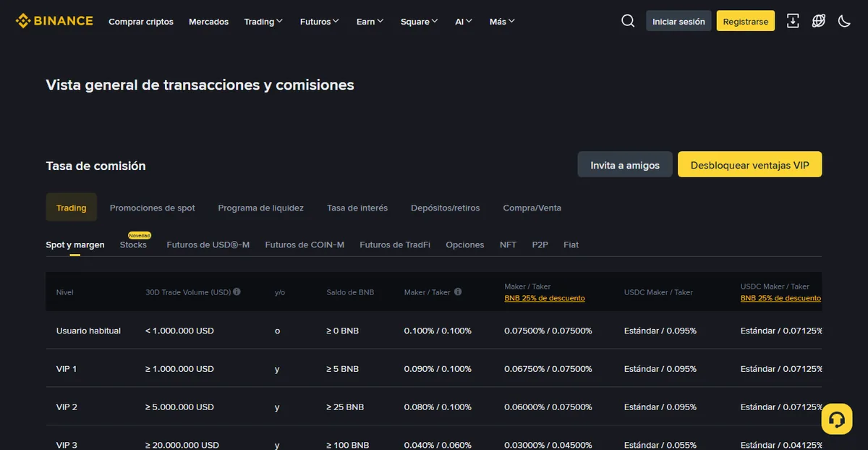The height and width of the screenshot is (450, 868).
Task: Click the VIP 2 row label
Action: pyautogui.click(x=67, y=407)
